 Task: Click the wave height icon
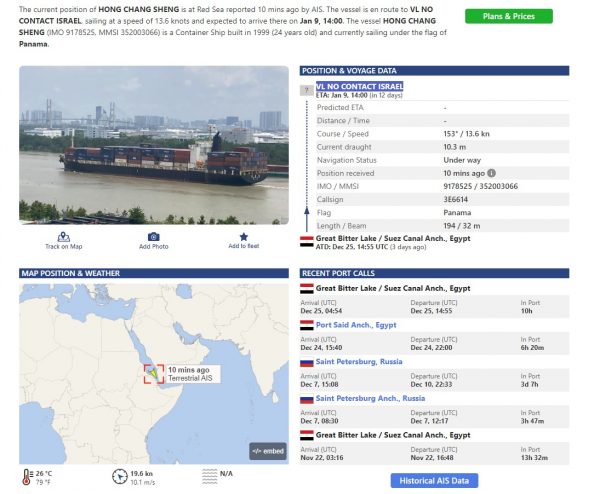(x=209, y=476)
